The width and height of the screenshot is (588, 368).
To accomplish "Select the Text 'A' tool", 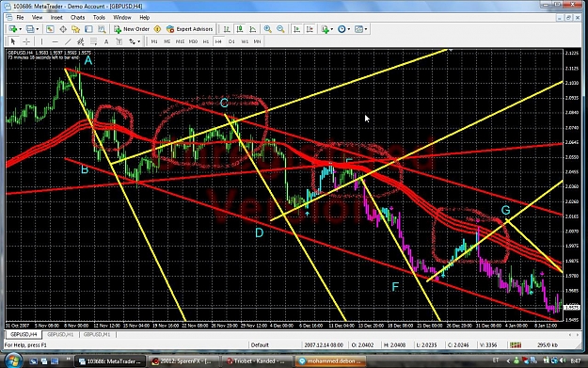I will point(106,41).
